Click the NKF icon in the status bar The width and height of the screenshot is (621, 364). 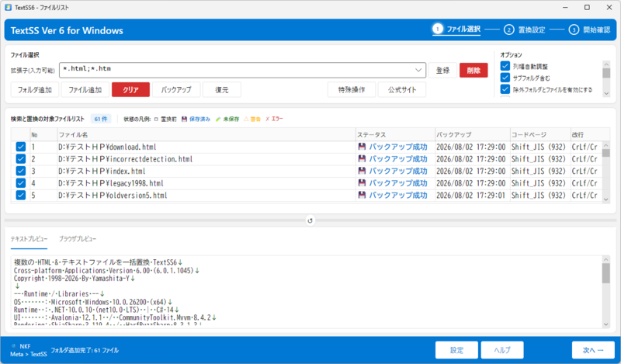coord(14,346)
